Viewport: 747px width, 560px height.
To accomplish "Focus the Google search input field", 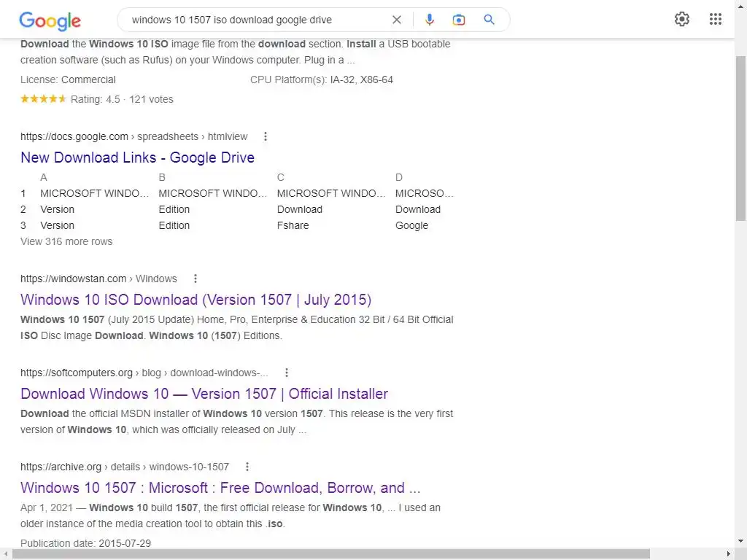I will click(x=258, y=20).
